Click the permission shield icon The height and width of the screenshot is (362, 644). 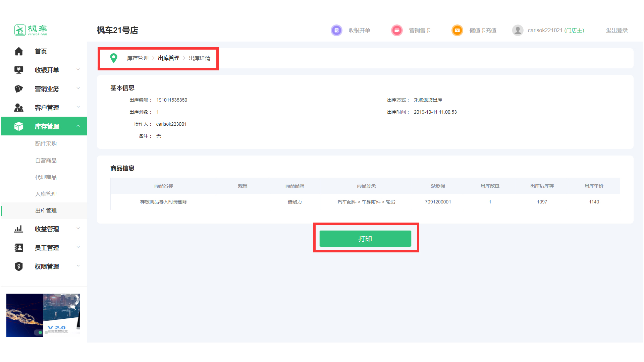19,266
